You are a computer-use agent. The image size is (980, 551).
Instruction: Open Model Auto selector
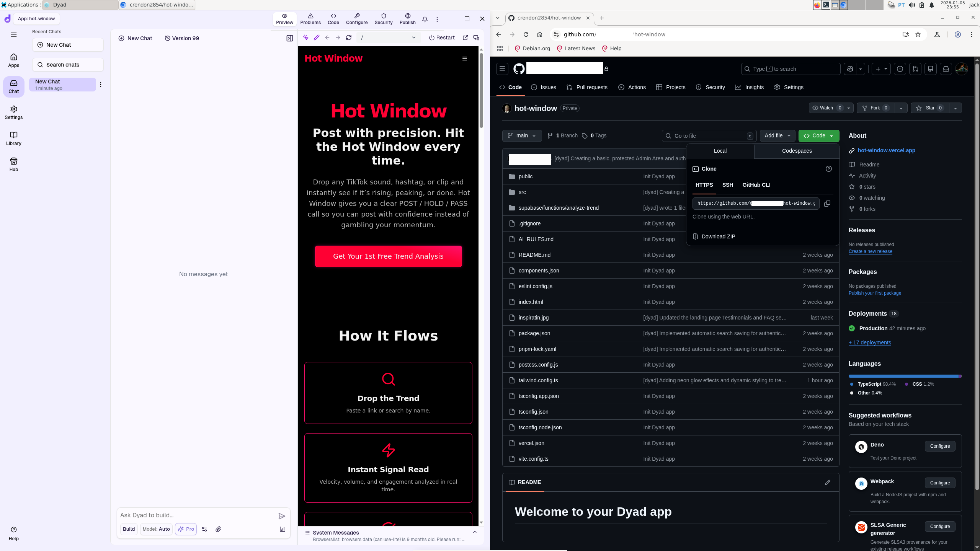coord(156,529)
